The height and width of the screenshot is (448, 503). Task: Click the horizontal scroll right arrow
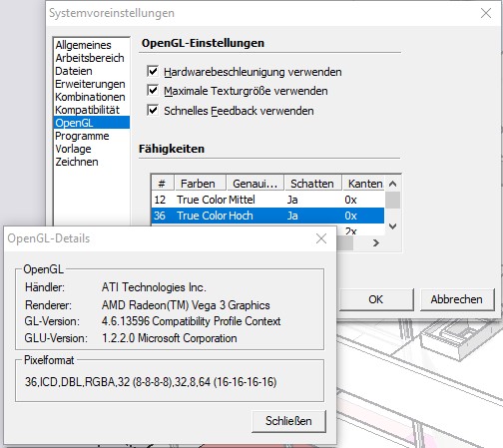[x=376, y=243]
